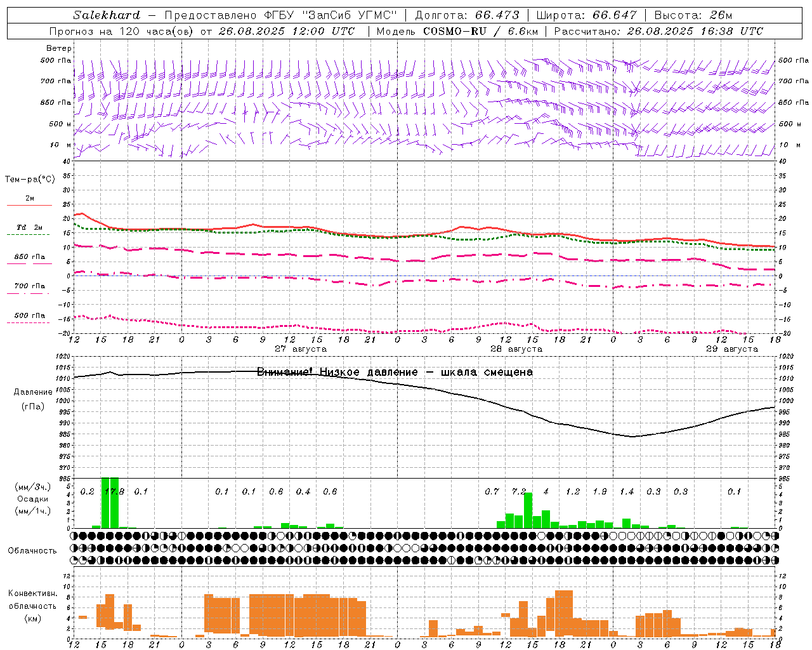This screenshot has width=812, height=650.
Task: Select the warning "Внимание! Низкое давление – шкала смещена"
Action: click(395, 372)
